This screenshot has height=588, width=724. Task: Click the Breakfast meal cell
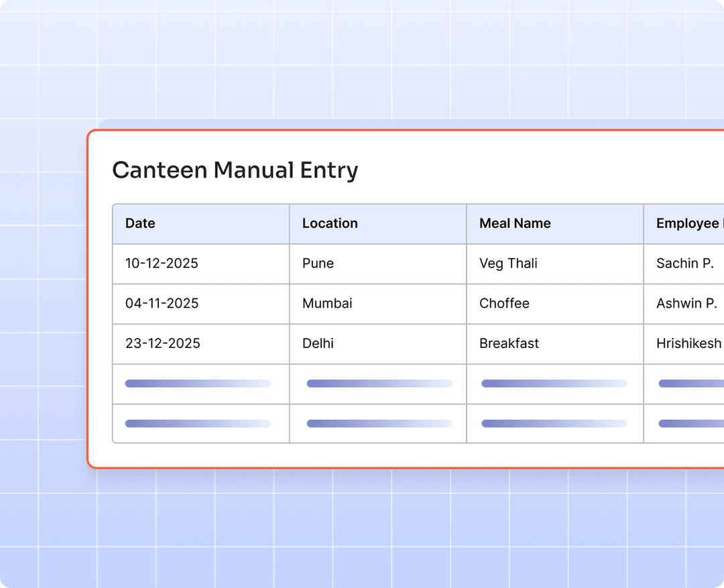(x=554, y=344)
